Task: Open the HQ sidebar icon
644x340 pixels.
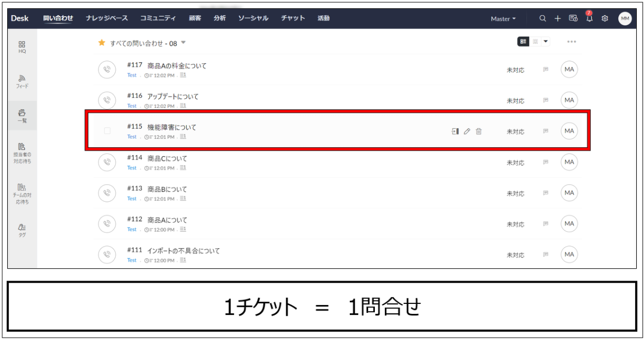Action: (22, 47)
